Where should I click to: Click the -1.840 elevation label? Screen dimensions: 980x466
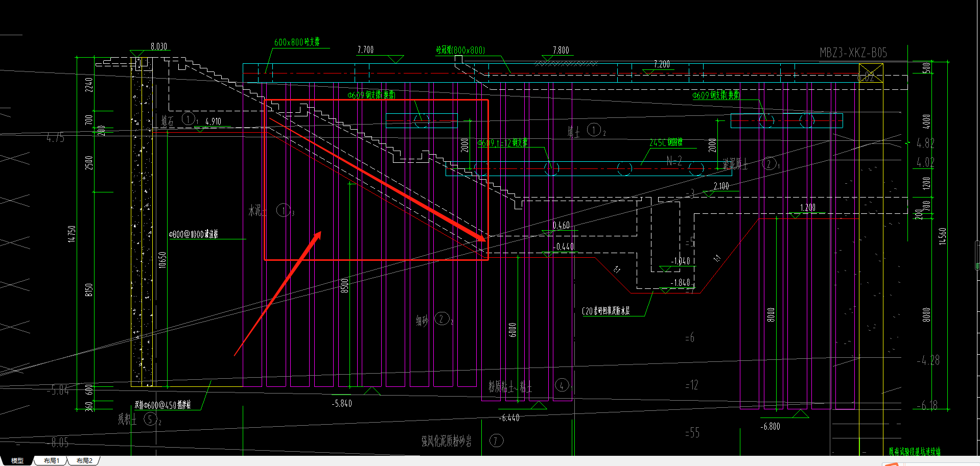coord(680,282)
